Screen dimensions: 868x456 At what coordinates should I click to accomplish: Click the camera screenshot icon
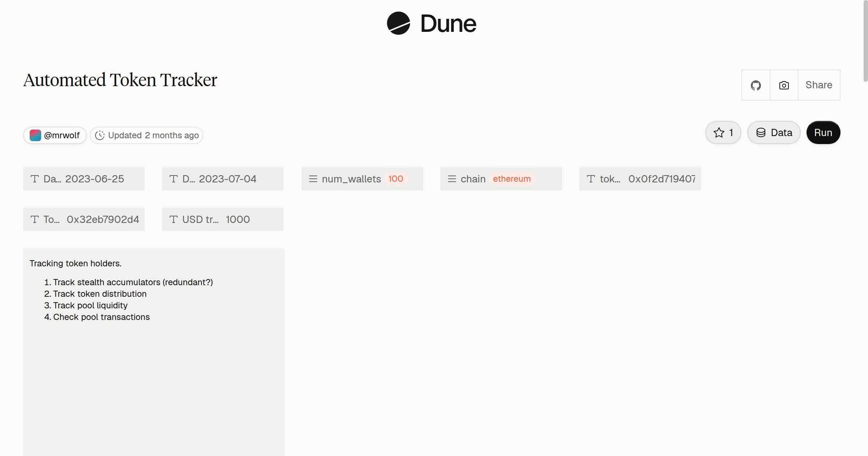(x=784, y=85)
